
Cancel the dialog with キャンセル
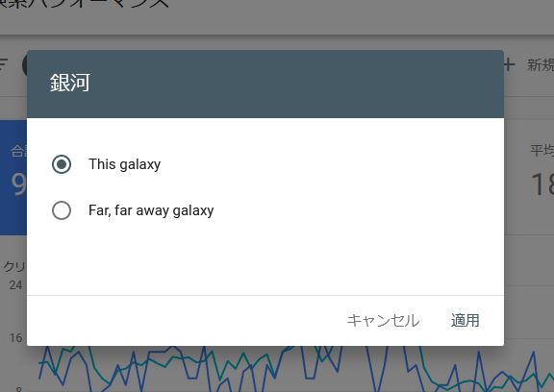383,320
